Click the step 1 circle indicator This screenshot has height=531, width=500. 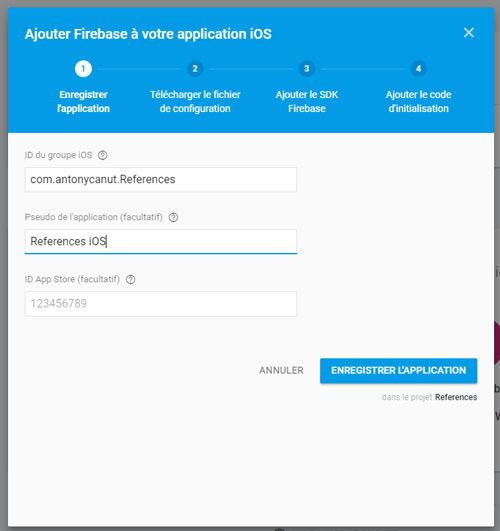tap(83, 69)
